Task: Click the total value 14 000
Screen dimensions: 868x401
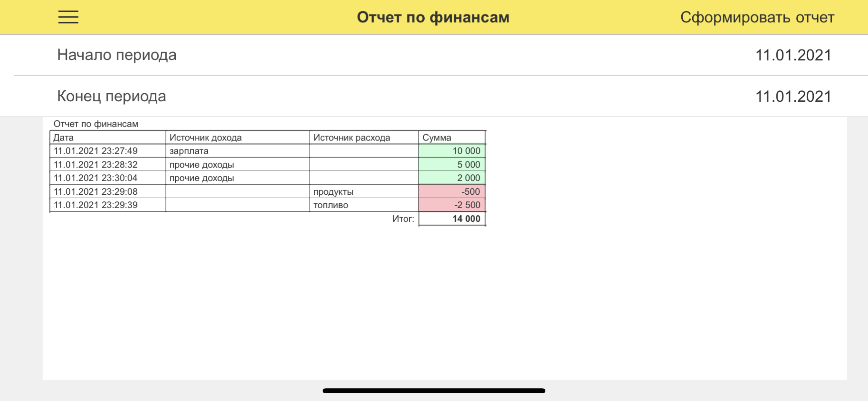Action: click(452, 219)
